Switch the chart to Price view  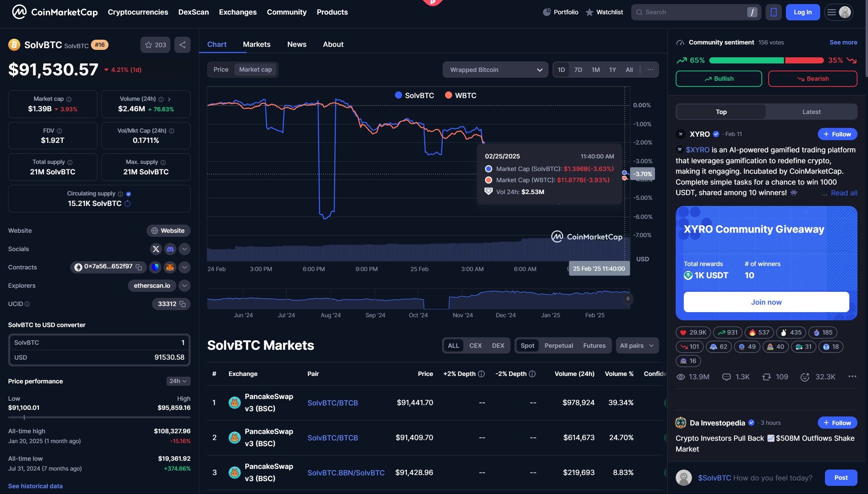[221, 69]
